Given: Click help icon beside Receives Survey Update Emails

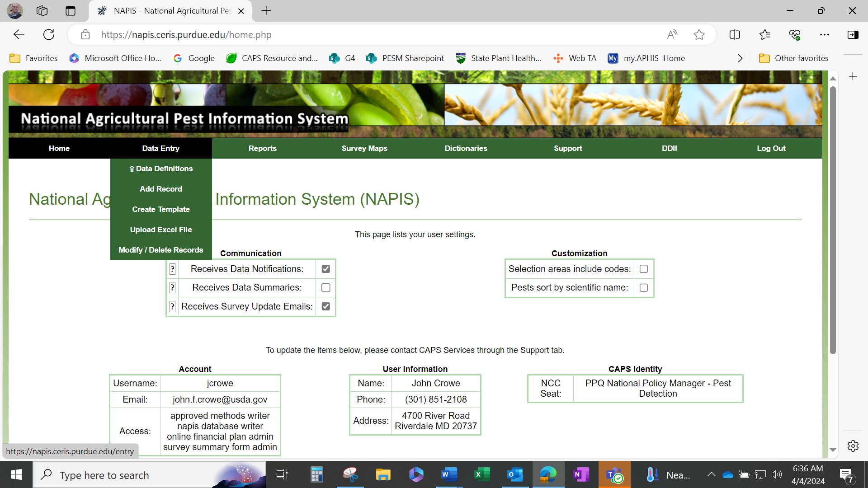Looking at the screenshot, I should click(172, 307).
